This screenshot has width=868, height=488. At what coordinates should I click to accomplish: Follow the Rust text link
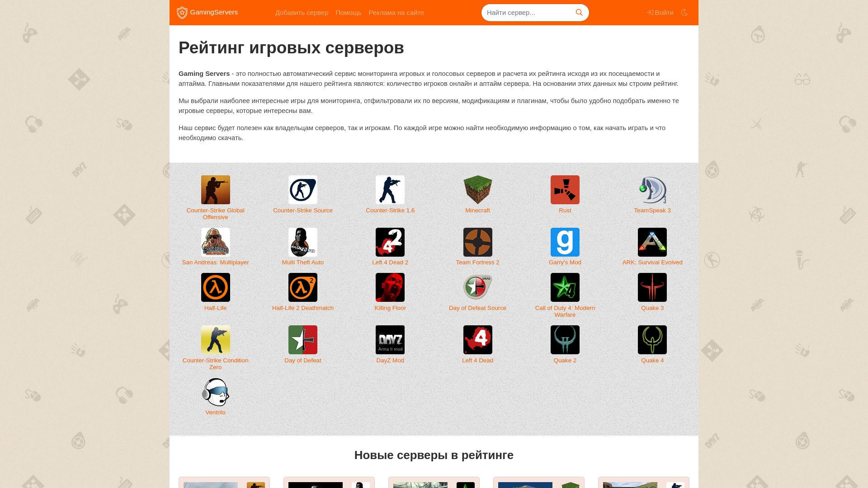(565, 211)
